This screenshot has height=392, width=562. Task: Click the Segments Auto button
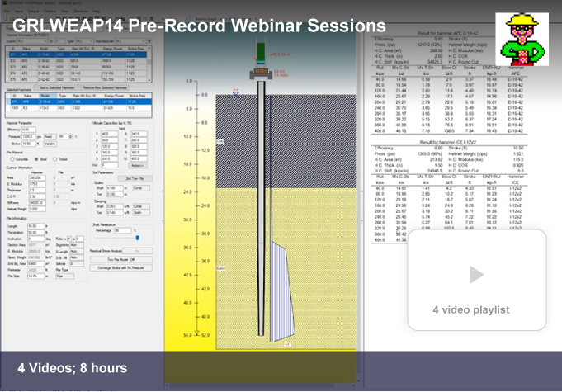click(77, 245)
